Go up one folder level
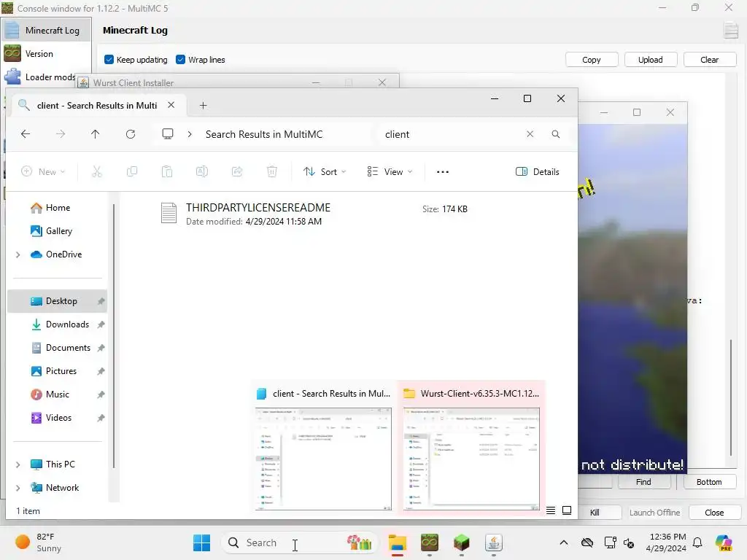 [96, 134]
